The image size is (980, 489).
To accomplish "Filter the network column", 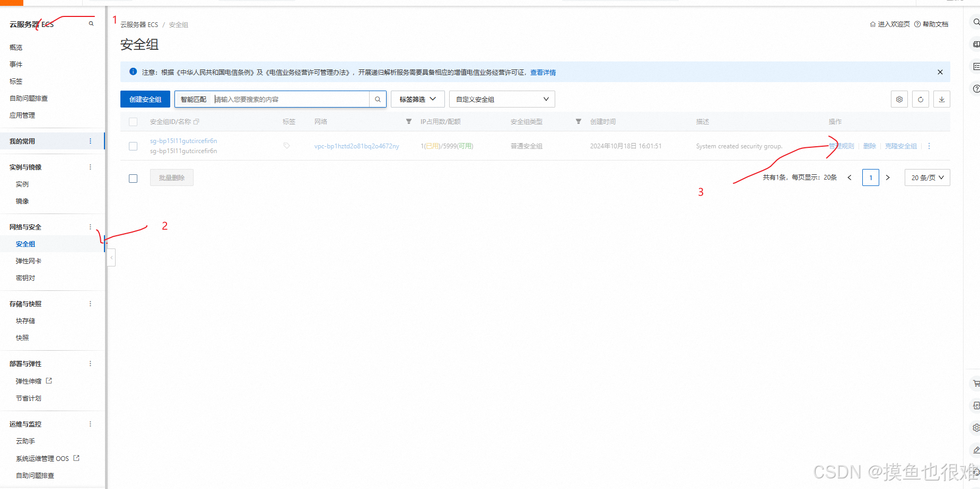I will 409,122.
